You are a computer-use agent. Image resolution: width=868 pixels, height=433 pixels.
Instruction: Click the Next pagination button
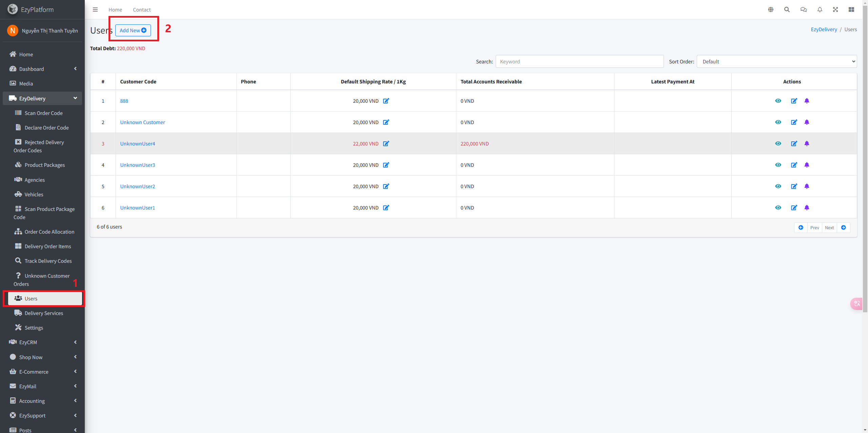coord(829,228)
